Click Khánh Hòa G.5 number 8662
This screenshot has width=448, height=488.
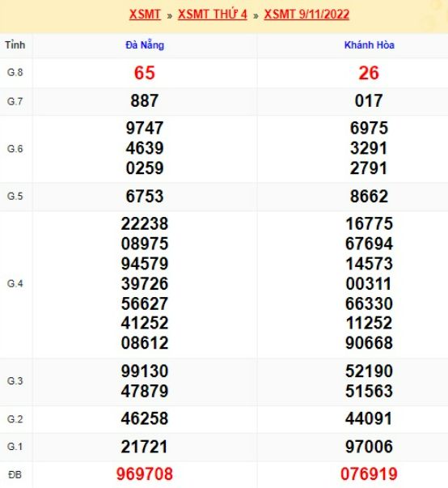point(369,197)
